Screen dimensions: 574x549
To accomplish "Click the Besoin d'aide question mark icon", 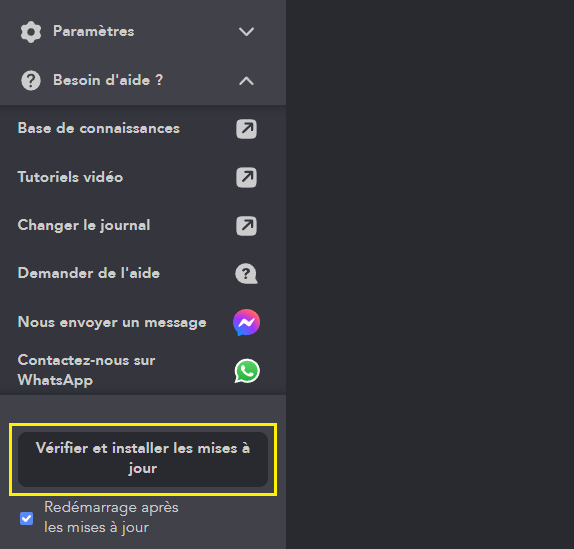I will click(x=31, y=81).
